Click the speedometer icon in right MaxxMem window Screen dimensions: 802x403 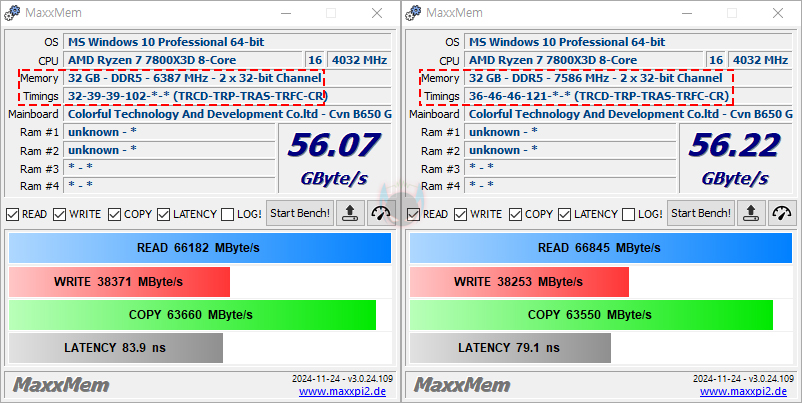tap(782, 213)
